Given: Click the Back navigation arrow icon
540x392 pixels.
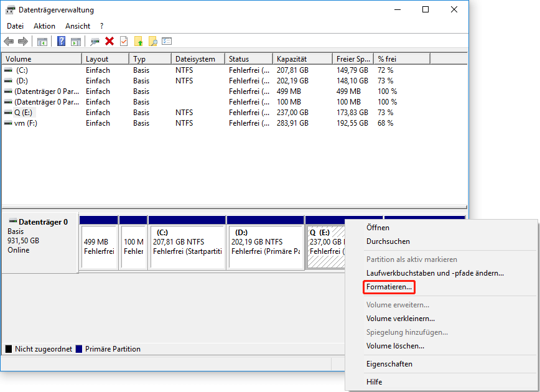Looking at the screenshot, I should (x=8, y=41).
